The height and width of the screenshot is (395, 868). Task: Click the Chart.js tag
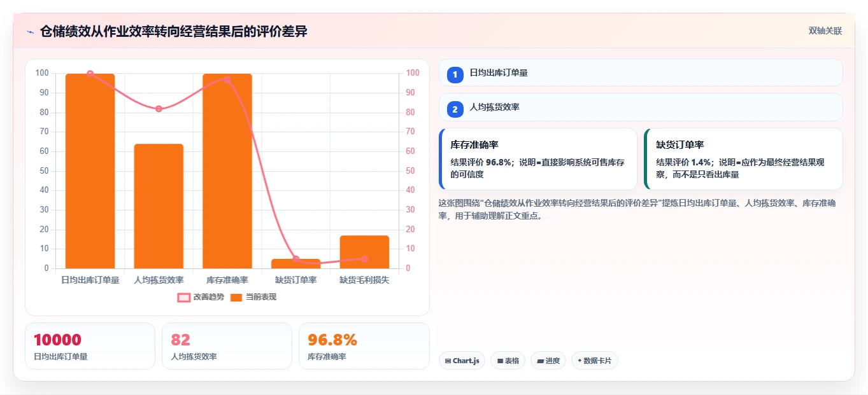(462, 361)
